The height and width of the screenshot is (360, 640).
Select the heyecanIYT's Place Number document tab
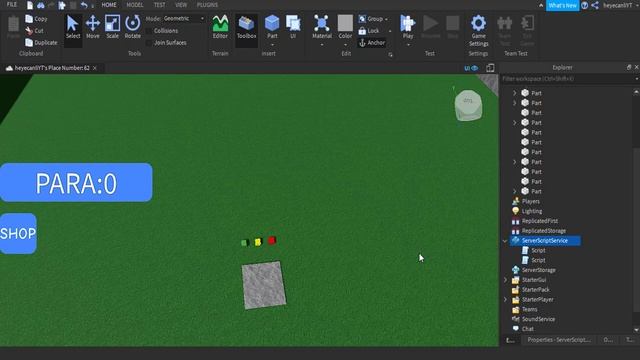(51, 68)
